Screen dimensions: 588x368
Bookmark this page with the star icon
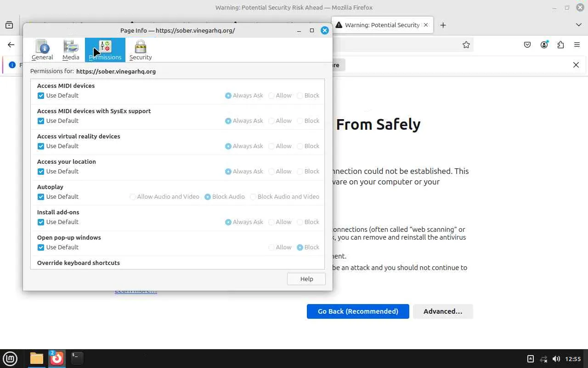[466, 45]
